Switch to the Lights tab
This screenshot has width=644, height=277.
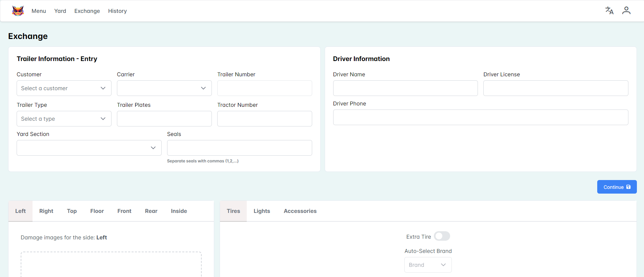point(262,211)
